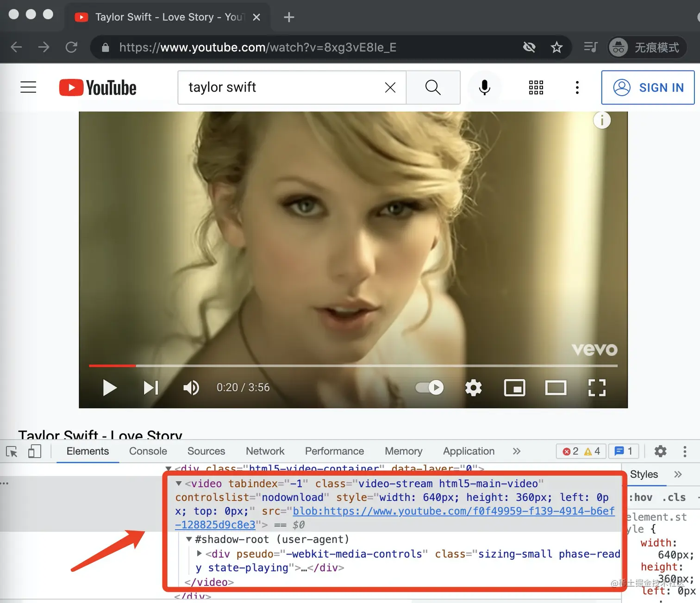Open the Memory tab
The image size is (700, 603).
404,451
